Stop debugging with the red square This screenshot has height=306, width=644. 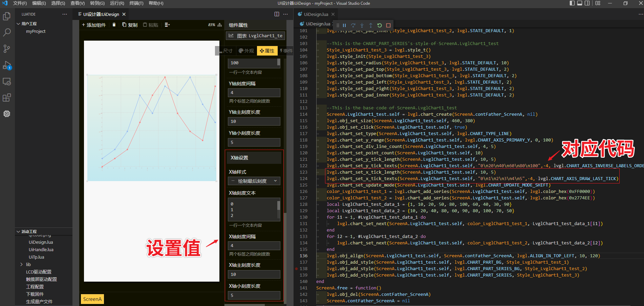click(388, 25)
